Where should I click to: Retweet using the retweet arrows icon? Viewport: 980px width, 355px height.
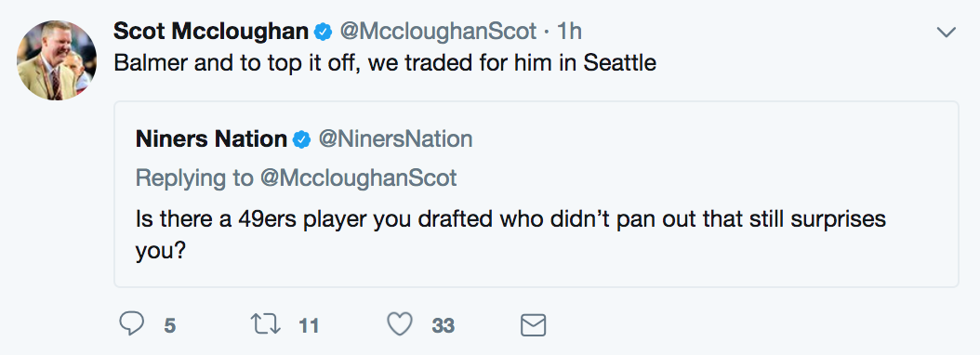[266, 324]
